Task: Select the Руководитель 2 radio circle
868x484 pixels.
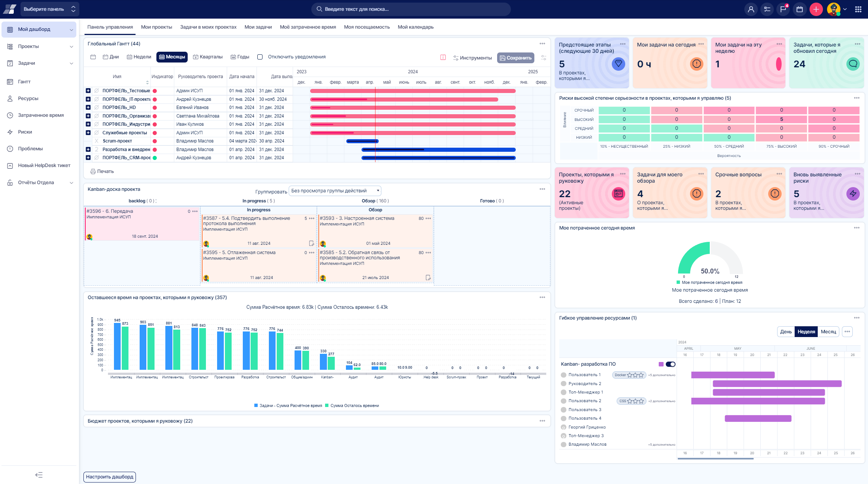Action: pyautogui.click(x=563, y=384)
